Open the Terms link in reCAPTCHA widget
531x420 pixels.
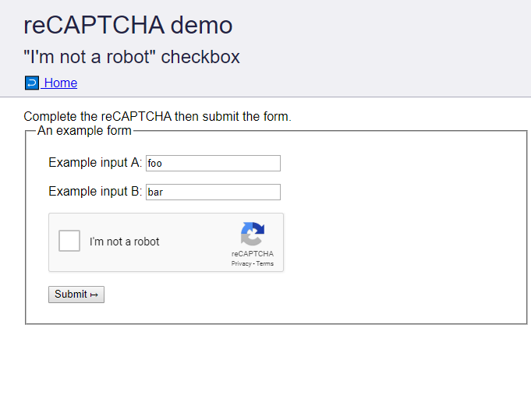click(x=265, y=264)
